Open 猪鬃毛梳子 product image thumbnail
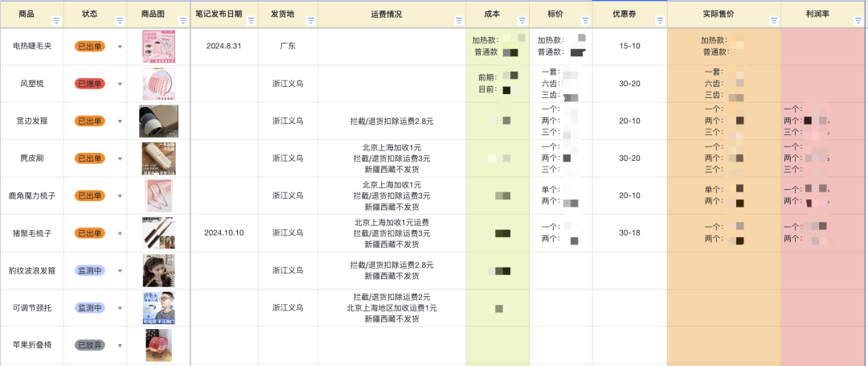 pos(158,233)
